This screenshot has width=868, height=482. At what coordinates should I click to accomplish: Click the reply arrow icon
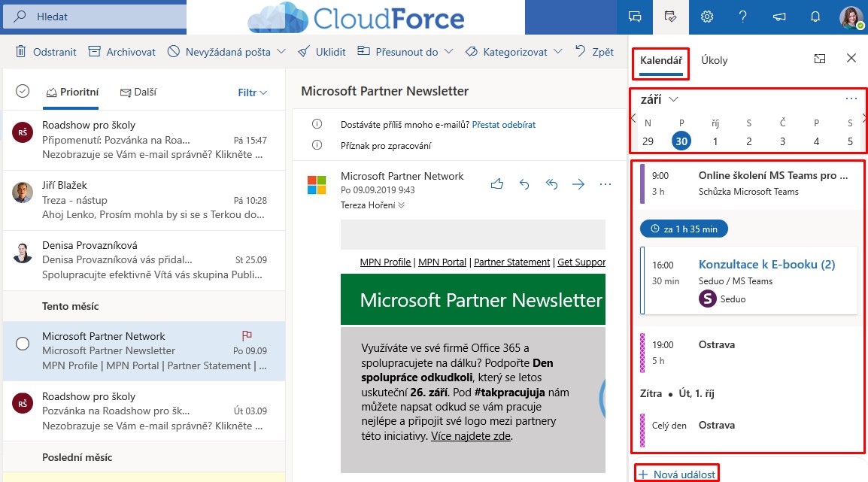524,183
